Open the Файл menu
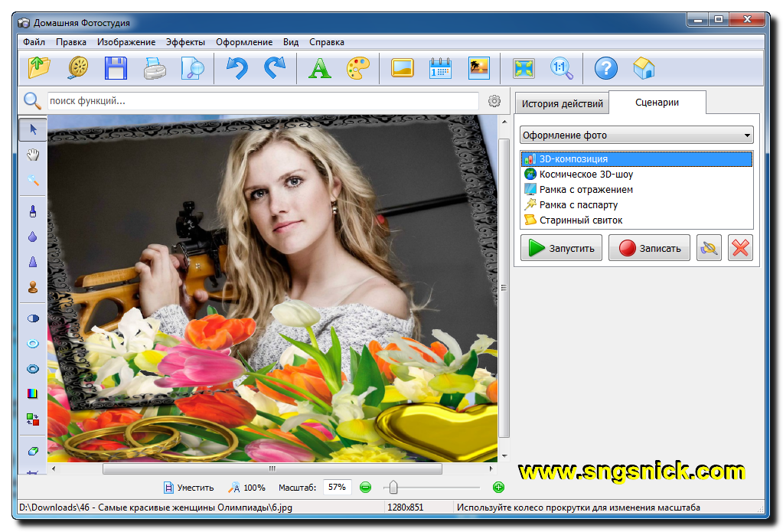The height and width of the screenshot is (532, 783). (34, 42)
